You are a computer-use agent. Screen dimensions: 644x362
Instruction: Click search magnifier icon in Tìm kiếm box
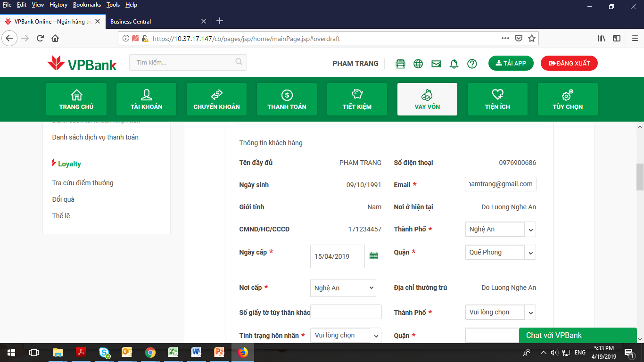point(239,62)
